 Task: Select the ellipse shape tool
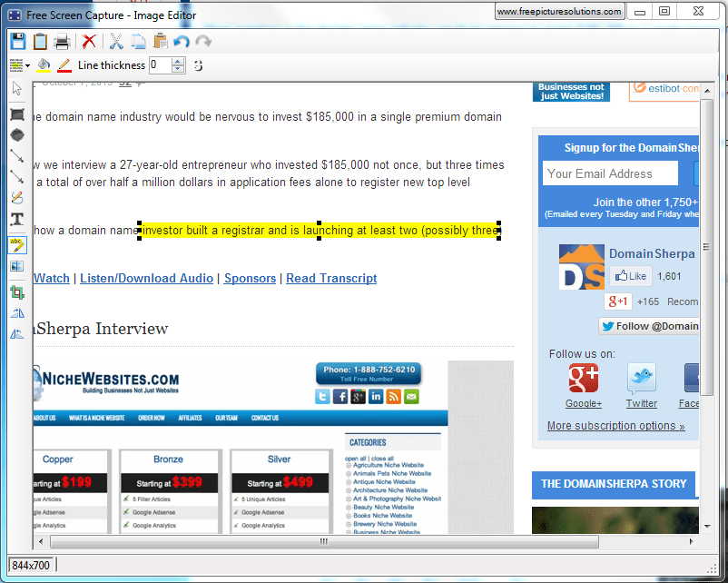click(x=17, y=135)
